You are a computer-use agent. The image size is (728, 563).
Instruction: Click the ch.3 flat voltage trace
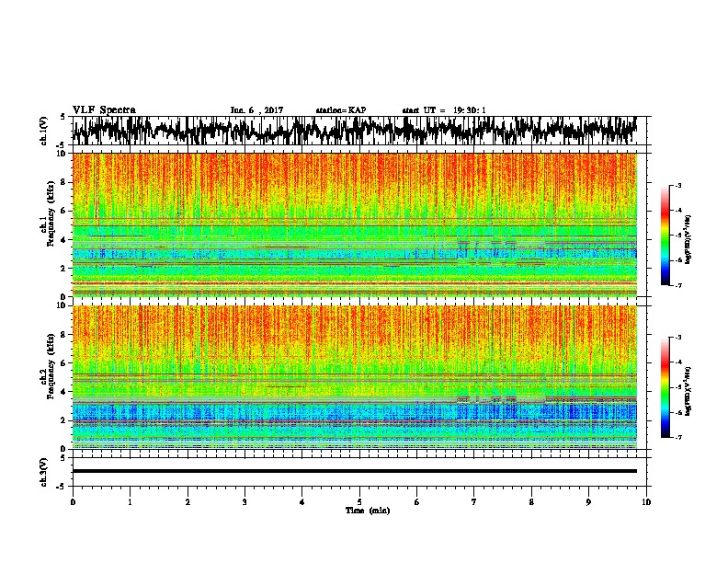tap(355, 471)
